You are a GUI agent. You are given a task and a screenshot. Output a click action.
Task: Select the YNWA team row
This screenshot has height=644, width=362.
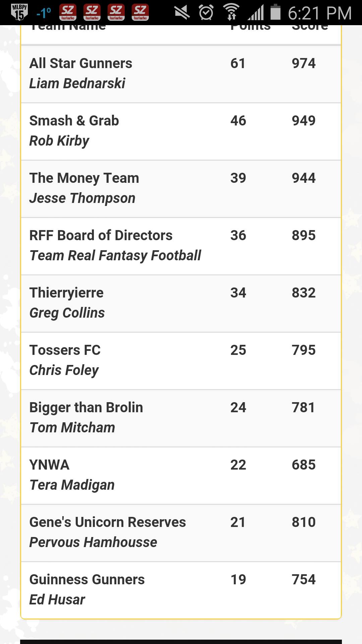point(181,476)
